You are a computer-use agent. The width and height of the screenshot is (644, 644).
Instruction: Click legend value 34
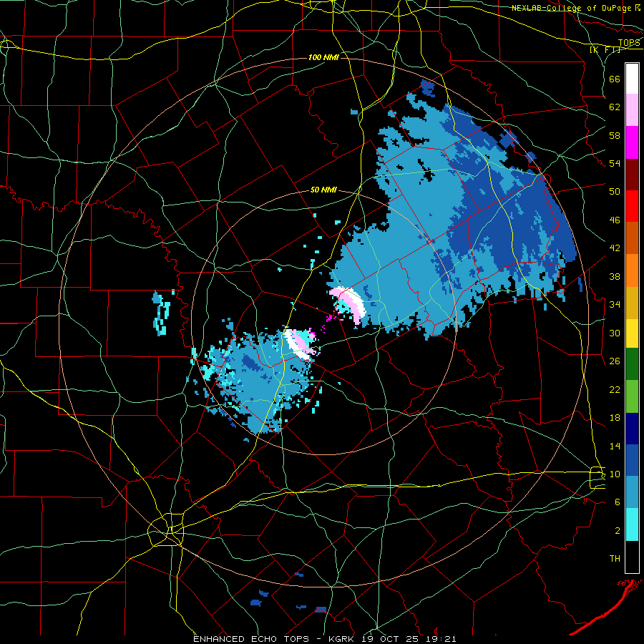[615, 304]
